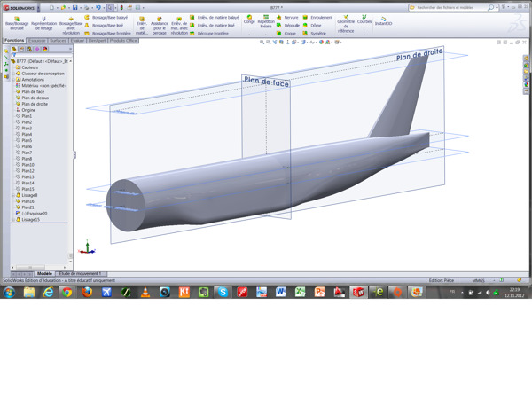Click Bossage/Base frontière
Screen dimensions: 532x415
107,34
